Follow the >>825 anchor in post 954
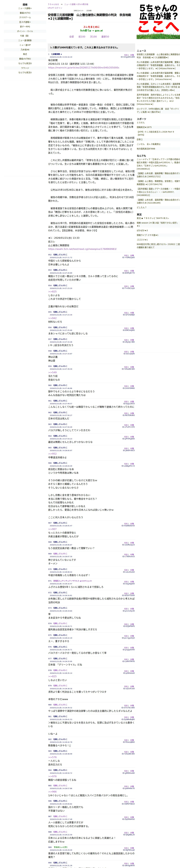 [x=52, y=292]
